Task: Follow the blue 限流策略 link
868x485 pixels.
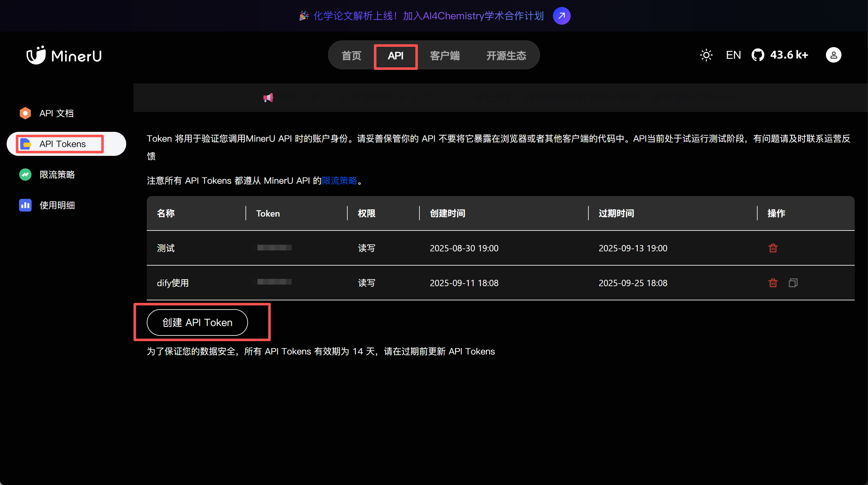Action: pos(339,181)
